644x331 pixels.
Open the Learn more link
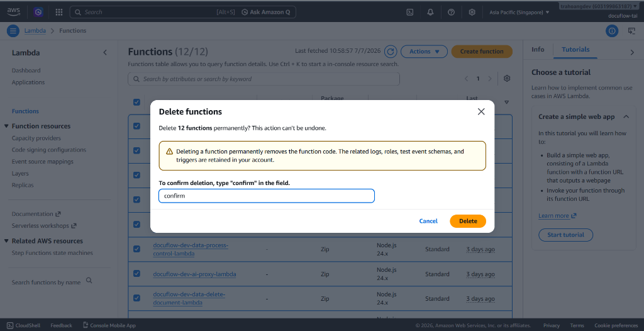pos(557,216)
